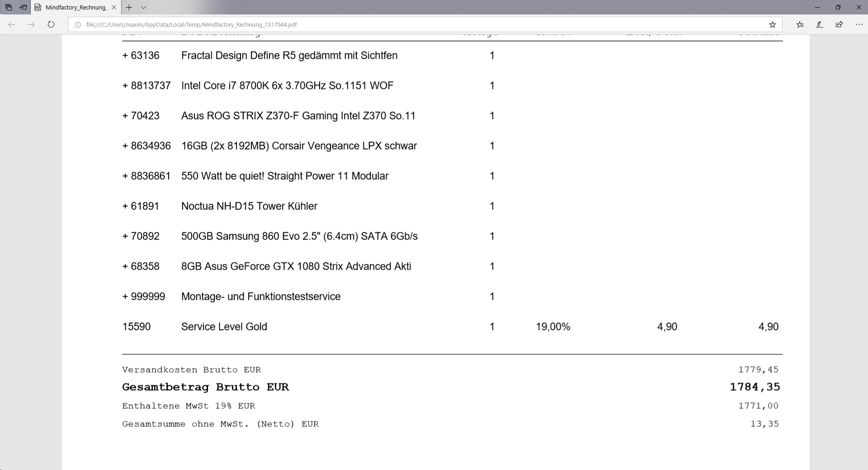Share this page
This screenshot has width=868, height=470.
tap(839, 24)
